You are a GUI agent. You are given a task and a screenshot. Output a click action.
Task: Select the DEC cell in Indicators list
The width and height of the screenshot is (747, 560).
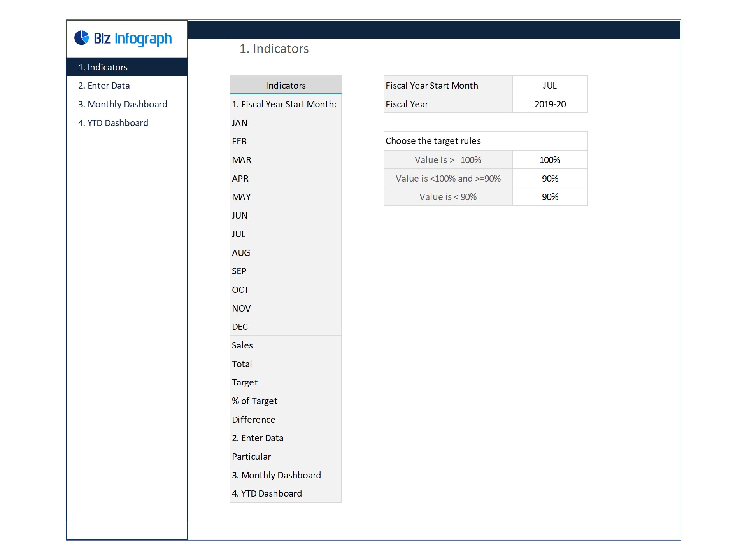click(x=286, y=327)
